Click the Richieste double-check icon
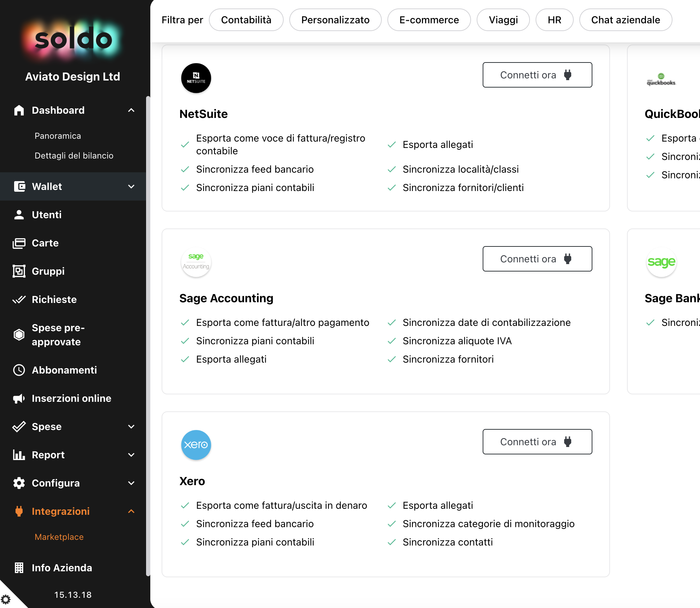Viewport: 700px width, 608px height. (19, 299)
